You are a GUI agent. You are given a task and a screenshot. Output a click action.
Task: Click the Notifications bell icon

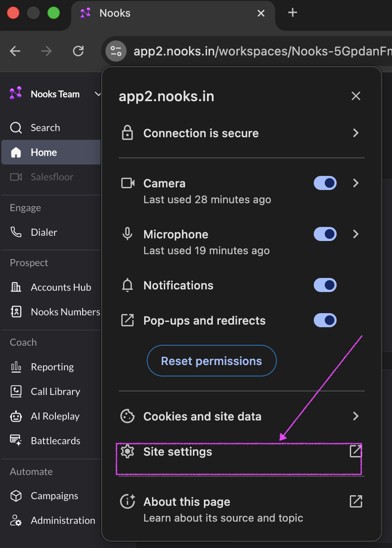[x=127, y=285]
